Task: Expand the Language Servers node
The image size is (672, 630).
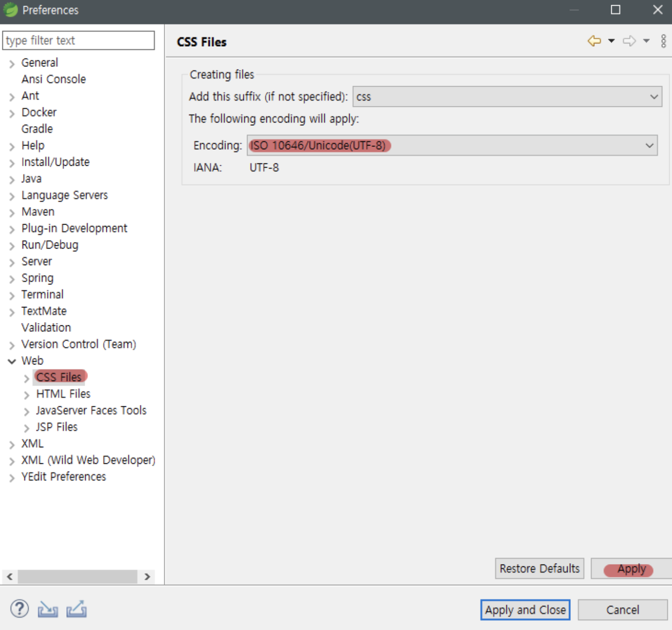Action: [x=12, y=196]
